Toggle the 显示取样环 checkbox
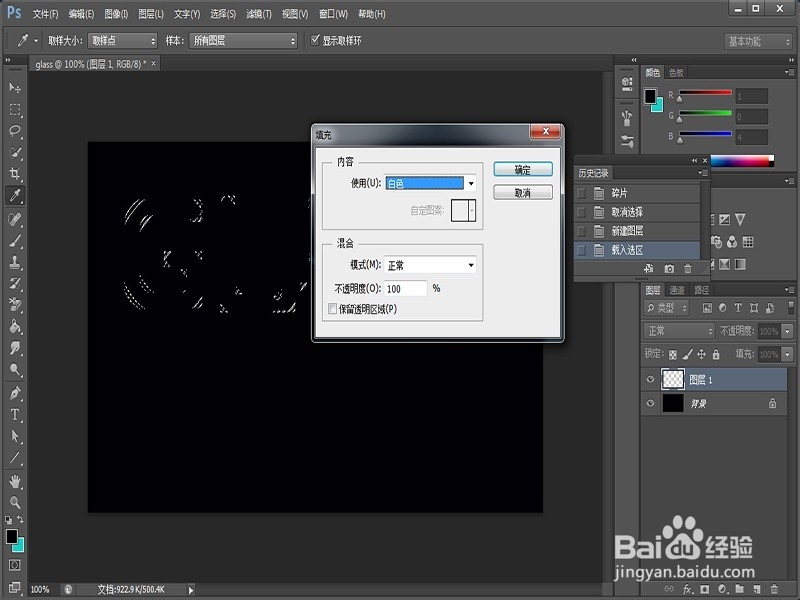The image size is (800, 600). (x=315, y=40)
